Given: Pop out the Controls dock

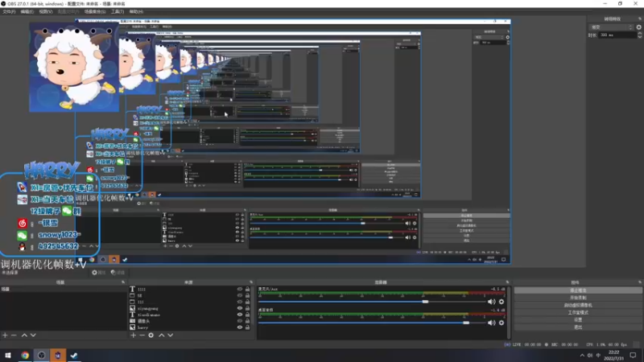Looking at the screenshot, I should pos(639,282).
